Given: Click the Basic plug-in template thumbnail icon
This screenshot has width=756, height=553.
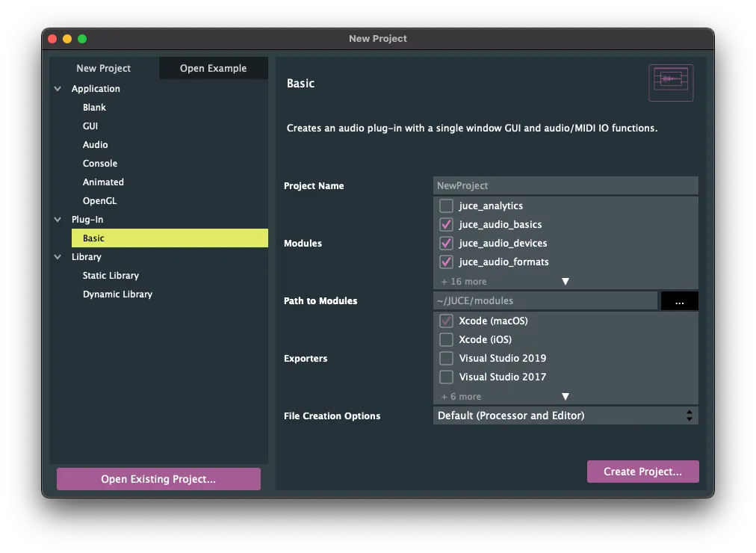Looking at the screenshot, I should (x=671, y=82).
